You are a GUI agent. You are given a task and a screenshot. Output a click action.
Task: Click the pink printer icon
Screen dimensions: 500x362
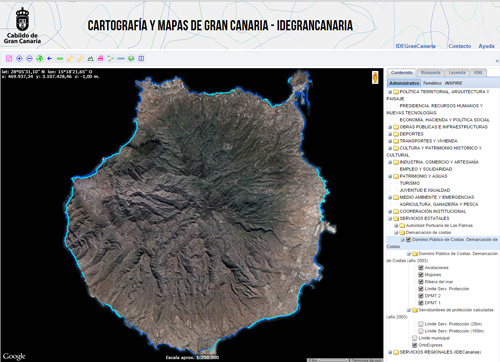[x=100, y=59]
